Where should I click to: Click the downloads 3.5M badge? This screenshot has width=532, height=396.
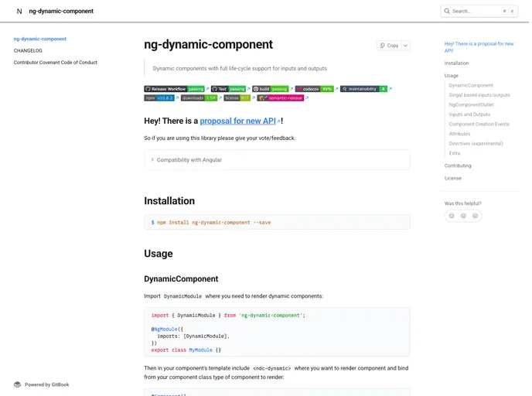pyautogui.click(x=199, y=98)
